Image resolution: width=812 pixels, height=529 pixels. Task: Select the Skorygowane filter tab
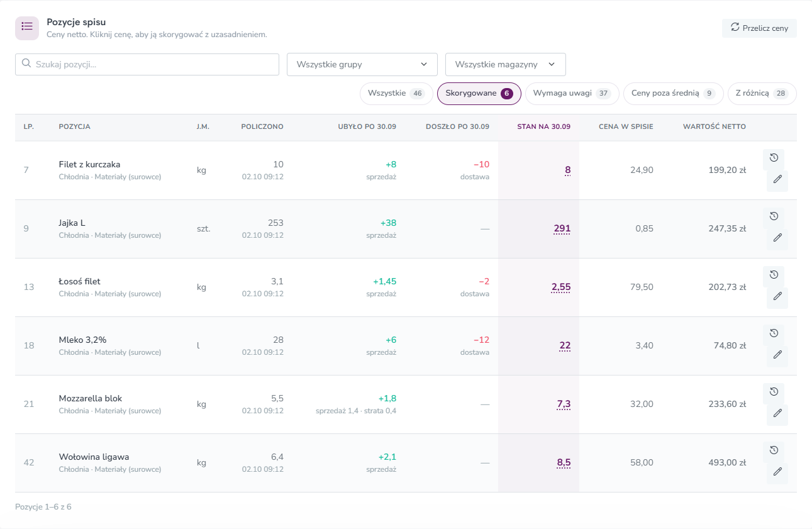(x=479, y=94)
